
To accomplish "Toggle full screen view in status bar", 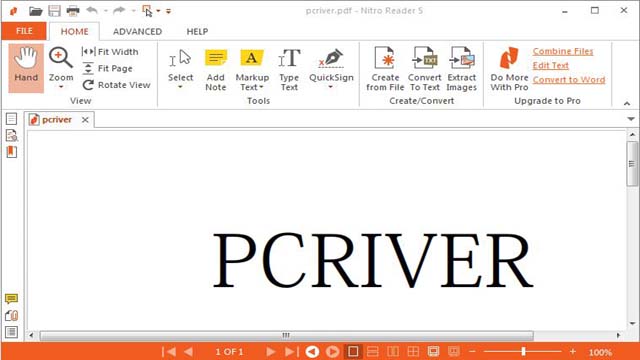I will [433, 351].
